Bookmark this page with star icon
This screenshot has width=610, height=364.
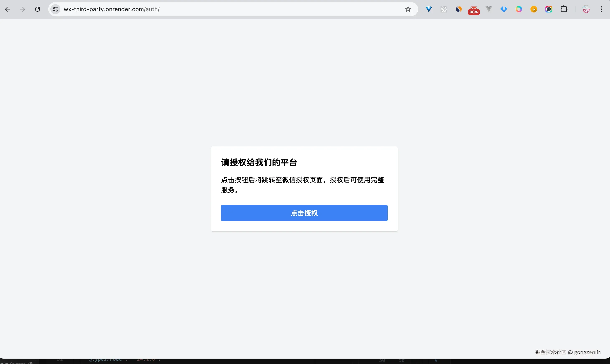[408, 9]
